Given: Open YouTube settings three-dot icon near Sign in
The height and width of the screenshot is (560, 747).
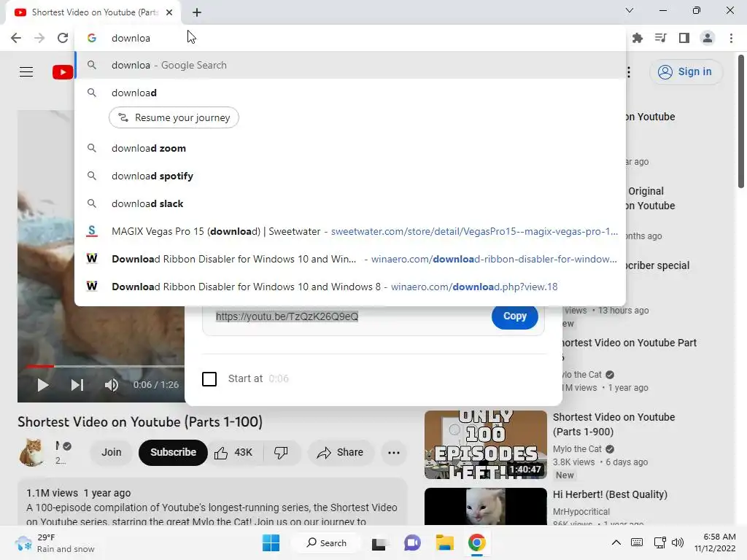Looking at the screenshot, I should click(x=629, y=72).
